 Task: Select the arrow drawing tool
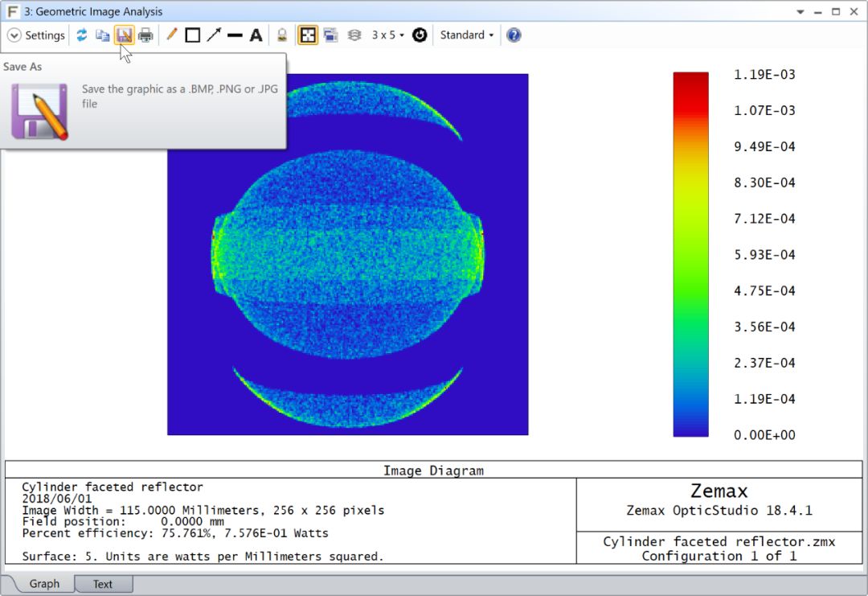pyautogui.click(x=214, y=35)
